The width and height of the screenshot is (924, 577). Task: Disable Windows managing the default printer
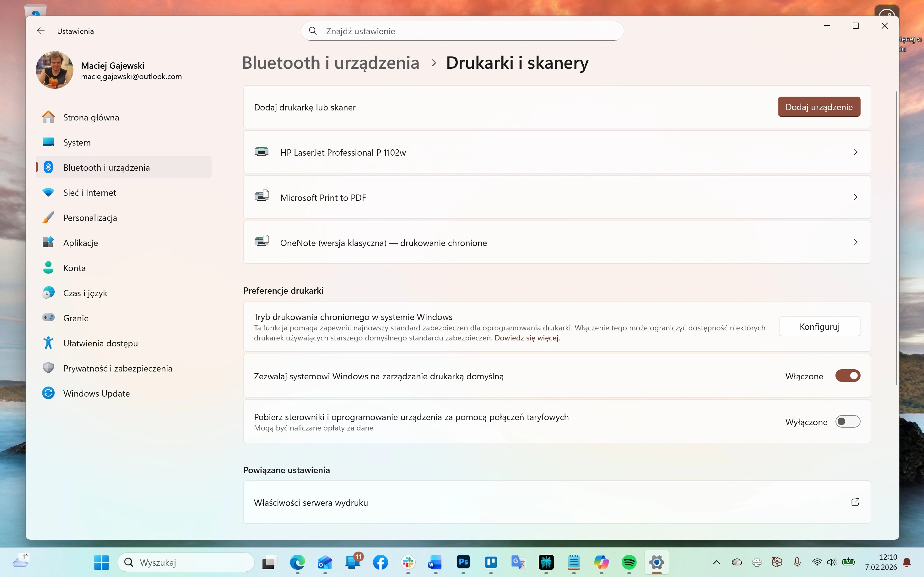(847, 376)
